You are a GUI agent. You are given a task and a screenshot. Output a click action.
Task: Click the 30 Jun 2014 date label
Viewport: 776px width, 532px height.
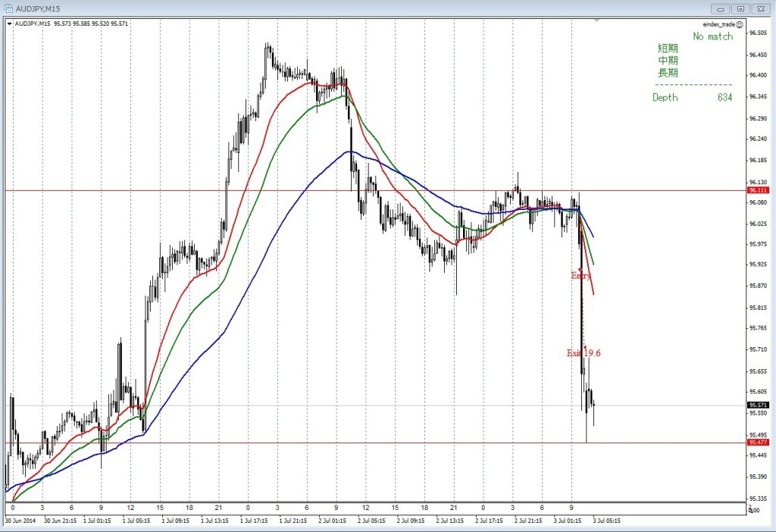(20, 521)
